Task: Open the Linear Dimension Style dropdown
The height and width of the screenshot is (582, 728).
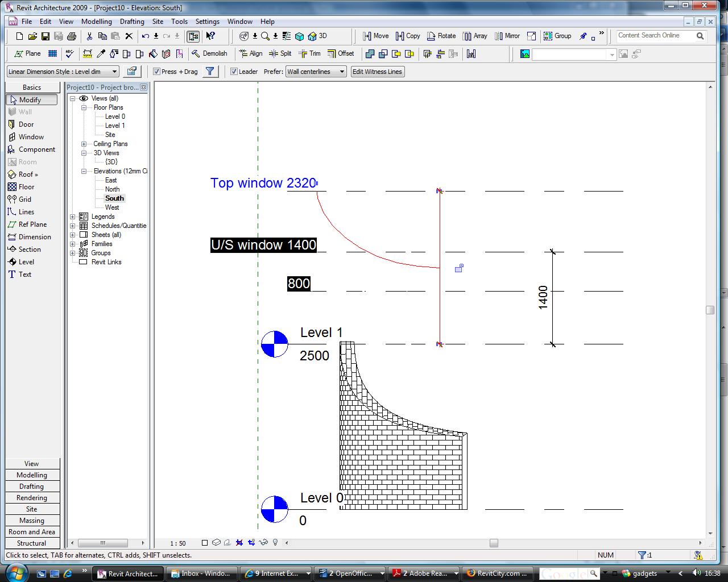Action: tap(63, 72)
